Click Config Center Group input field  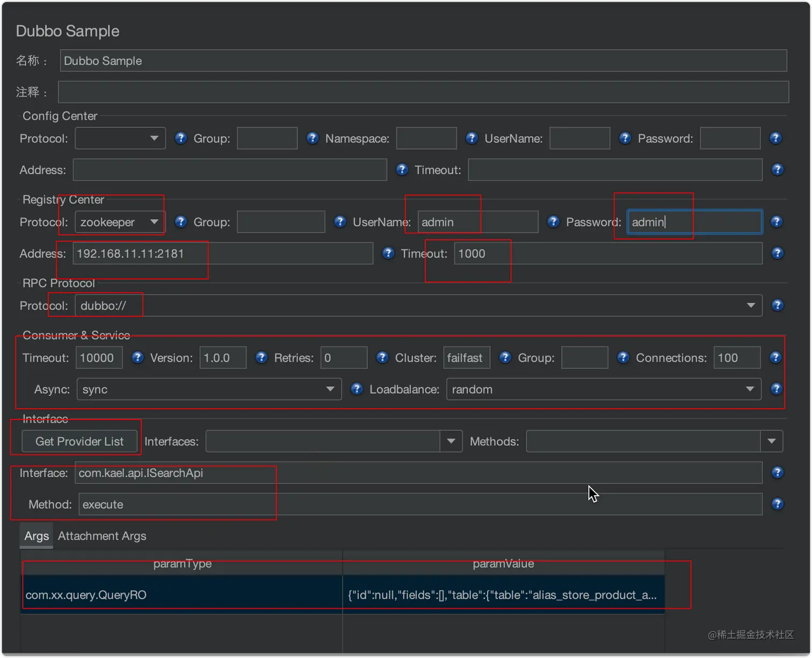(x=267, y=138)
